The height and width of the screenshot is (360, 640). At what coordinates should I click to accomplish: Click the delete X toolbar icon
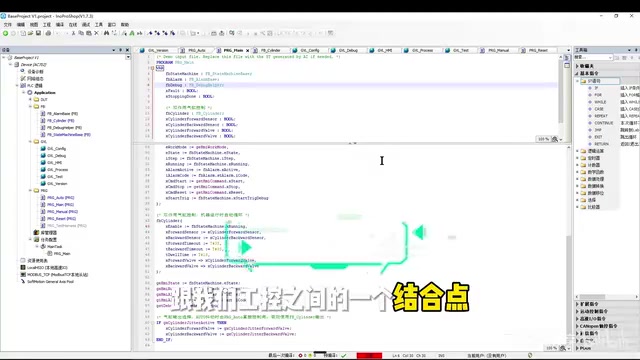(x=96, y=33)
